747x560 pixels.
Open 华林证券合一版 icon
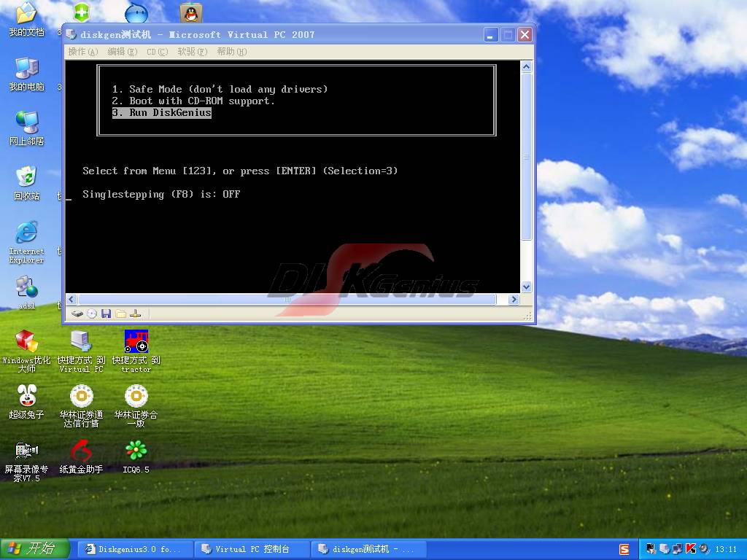pyautogui.click(x=136, y=406)
